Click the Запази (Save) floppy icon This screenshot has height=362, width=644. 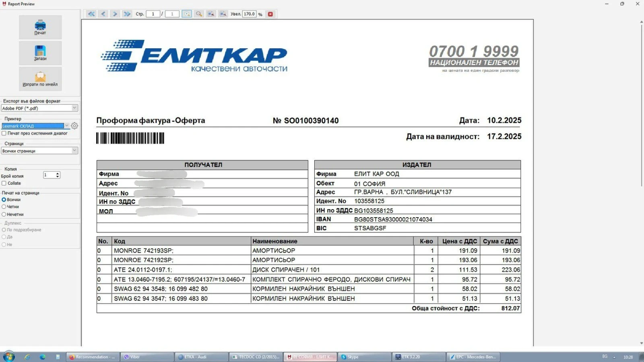pos(40,52)
